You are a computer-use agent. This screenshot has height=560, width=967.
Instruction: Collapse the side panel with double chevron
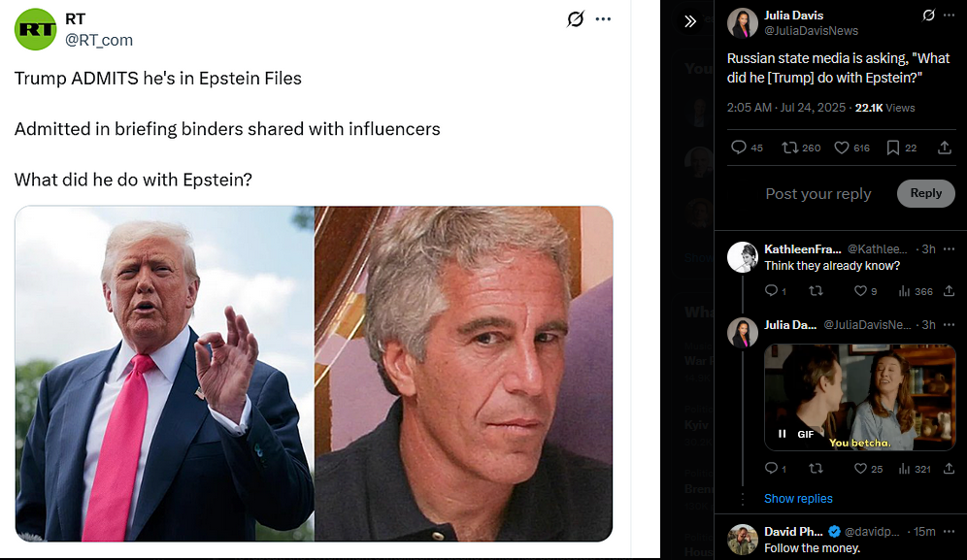(x=690, y=21)
